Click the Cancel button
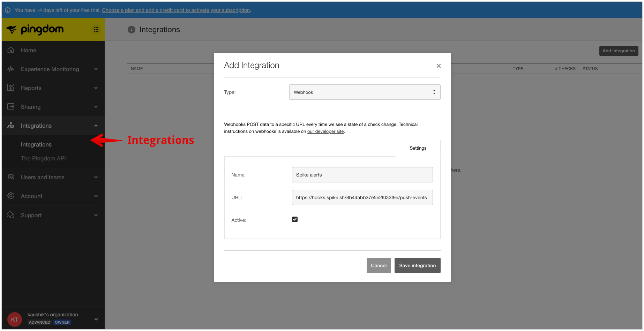This screenshot has height=331, width=644. pos(379,265)
